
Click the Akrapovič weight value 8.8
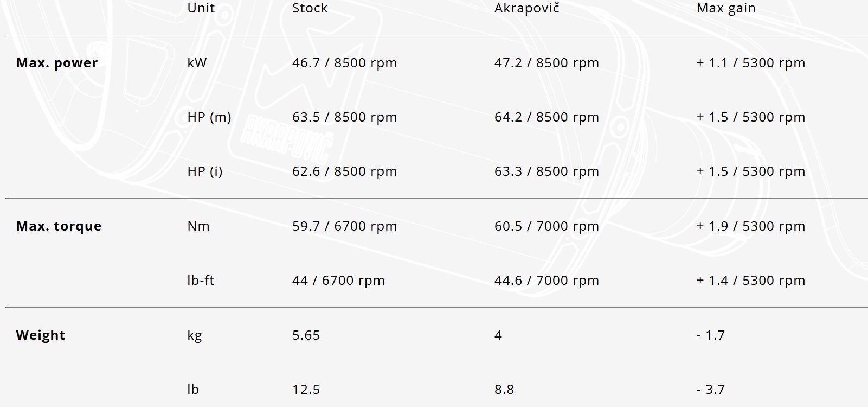click(x=504, y=390)
